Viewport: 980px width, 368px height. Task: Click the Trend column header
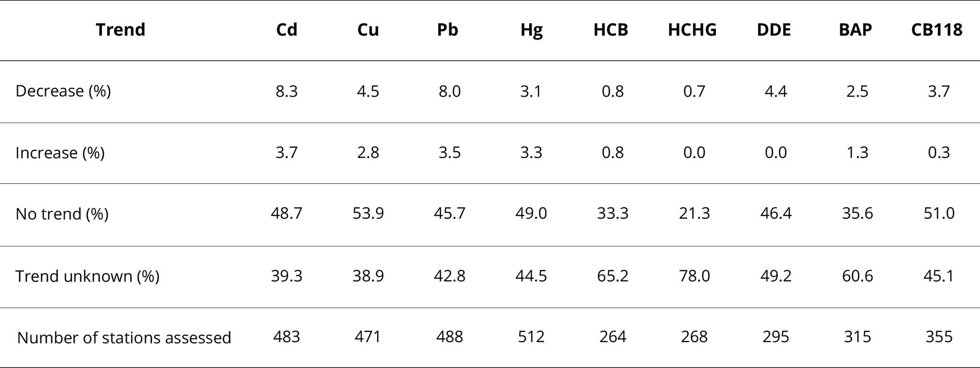pos(120,30)
